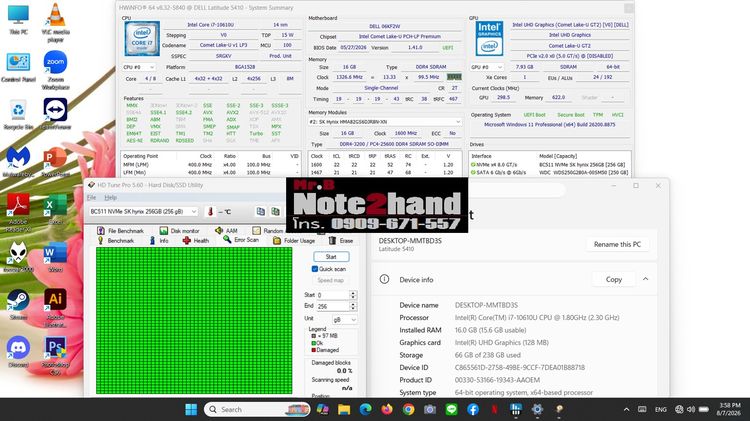
Task: Switch to the Erase tab
Action: 341,241
